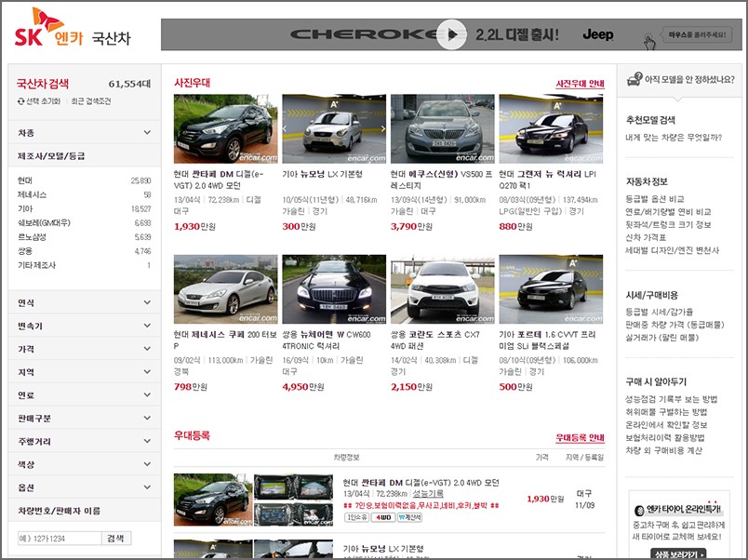Image resolution: width=748 pixels, height=560 pixels.
Task: Click the 1인소유 badge on 싼타페 listing
Action: tap(357, 517)
